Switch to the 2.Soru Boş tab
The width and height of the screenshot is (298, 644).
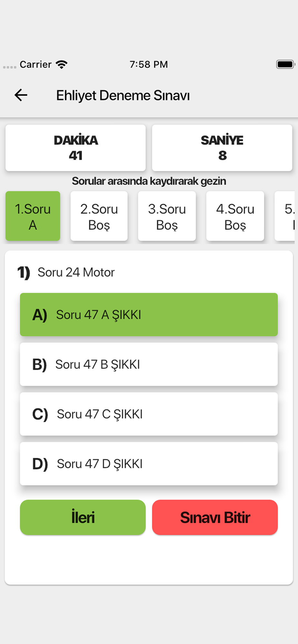pyautogui.click(x=99, y=216)
